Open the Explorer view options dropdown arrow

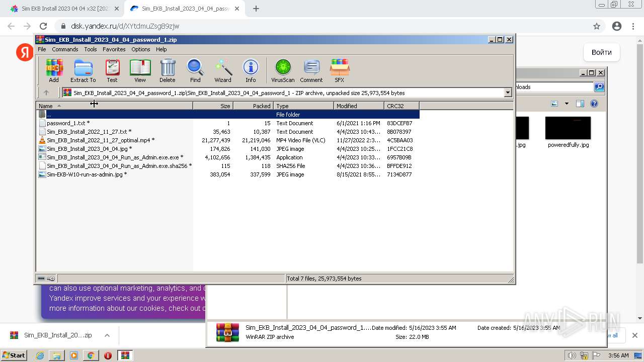567,104
